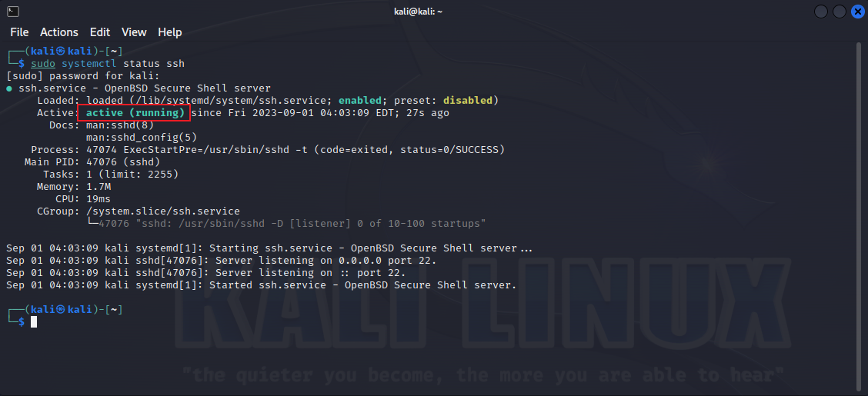The width and height of the screenshot is (868, 396).
Task: Click 'Main PID: 47076 (sshd)' line
Action: pos(92,162)
